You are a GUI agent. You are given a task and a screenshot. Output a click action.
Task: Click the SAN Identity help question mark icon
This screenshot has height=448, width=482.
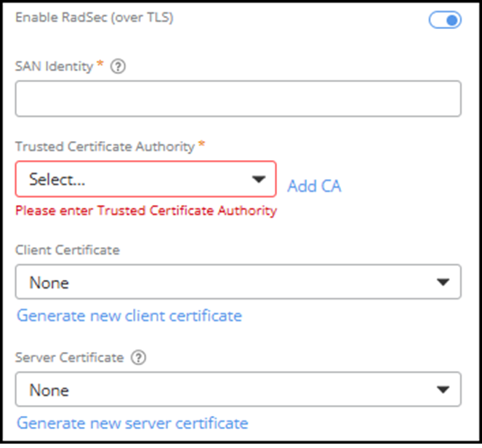pos(119,66)
